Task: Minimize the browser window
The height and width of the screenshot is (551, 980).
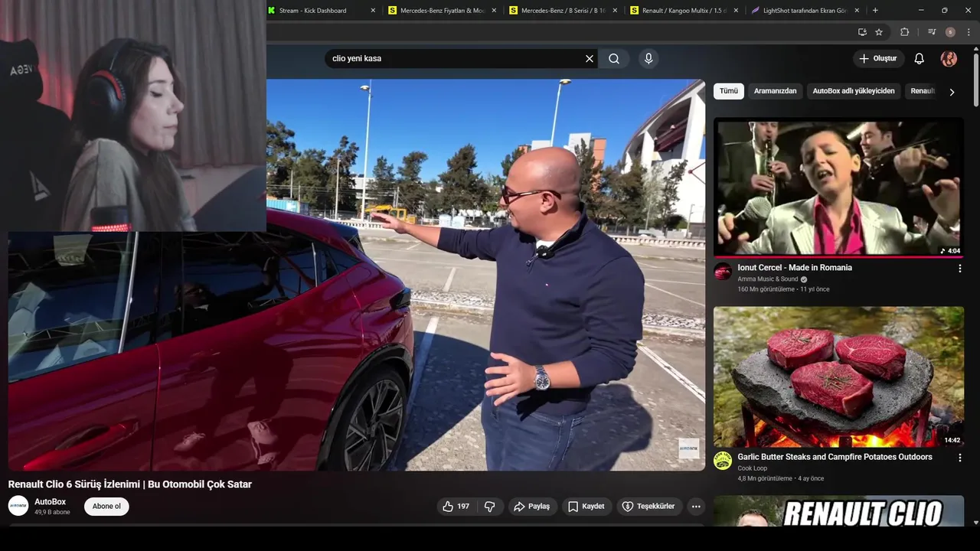Action: pyautogui.click(x=920, y=11)
